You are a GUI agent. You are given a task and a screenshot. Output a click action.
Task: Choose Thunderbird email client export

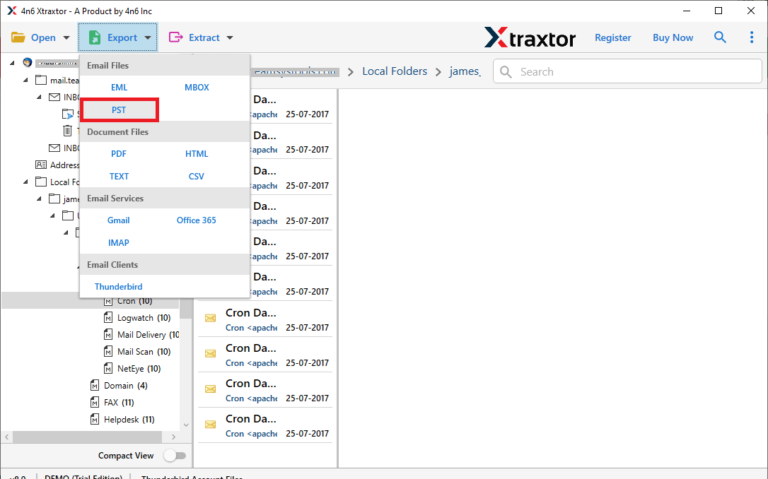click(119, 287)
